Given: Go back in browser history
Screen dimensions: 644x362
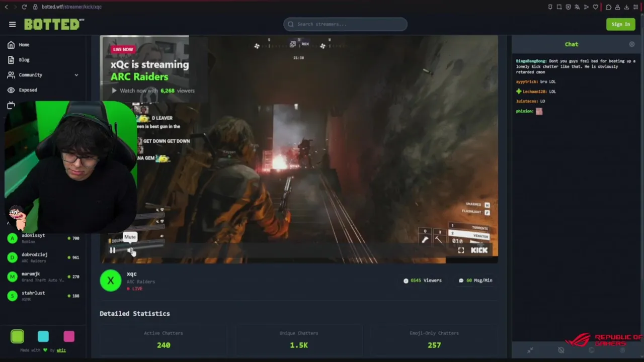Looking at the screenshot, I should pos(6,7).
